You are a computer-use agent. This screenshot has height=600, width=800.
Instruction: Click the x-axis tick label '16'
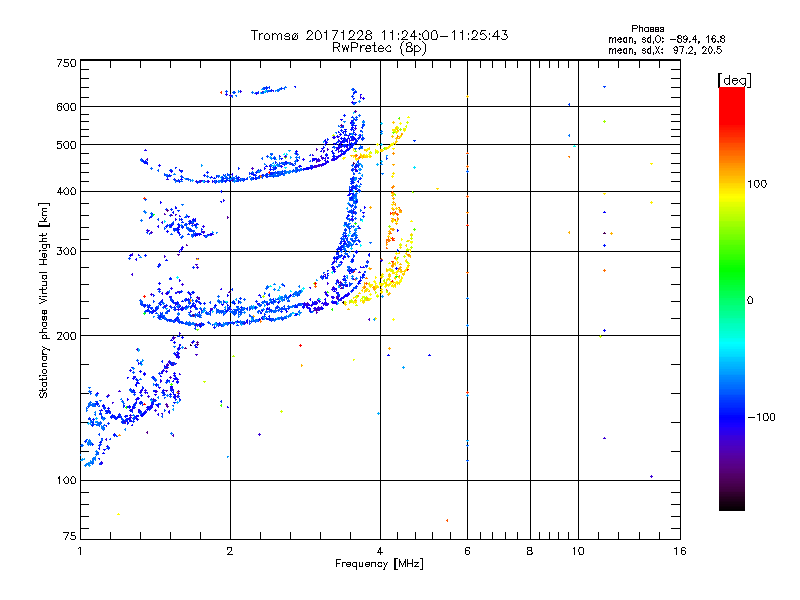(x=680, y=551)
